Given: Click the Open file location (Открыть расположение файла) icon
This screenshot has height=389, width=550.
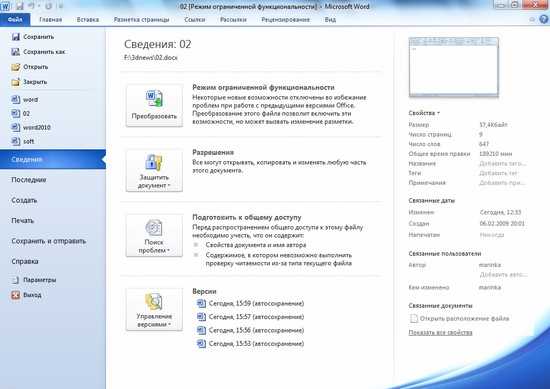Looking at the screenshot, I should pos(414,318).
